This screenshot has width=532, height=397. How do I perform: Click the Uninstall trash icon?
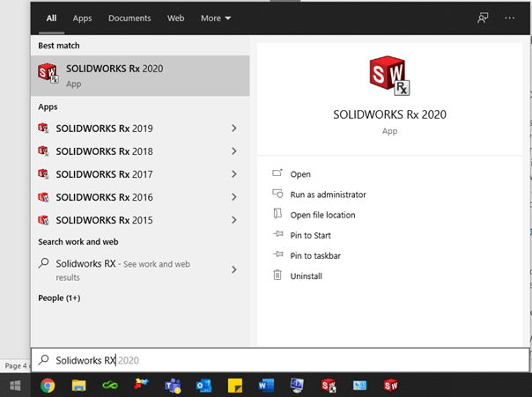(x=277, y=275)
